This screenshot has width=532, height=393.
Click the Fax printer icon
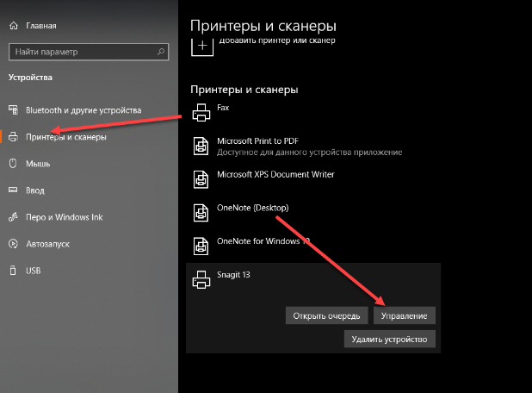click(201, 113)
